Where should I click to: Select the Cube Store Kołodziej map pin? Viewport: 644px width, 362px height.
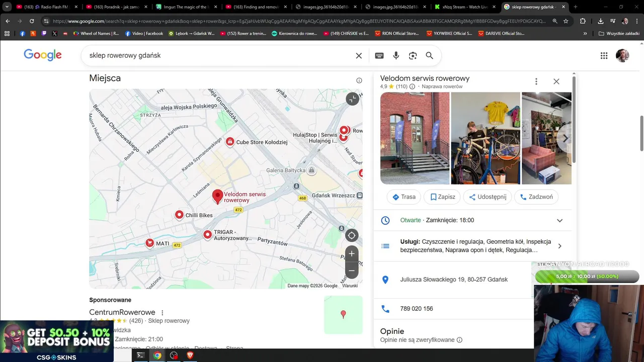click(x=230, y=142)
